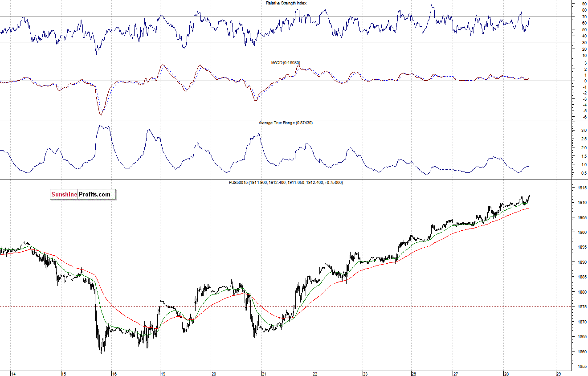The width and height of the screenshot is (588, 376).
Task: Select RSI axis value 40
Action: click(x=584, y=36)
